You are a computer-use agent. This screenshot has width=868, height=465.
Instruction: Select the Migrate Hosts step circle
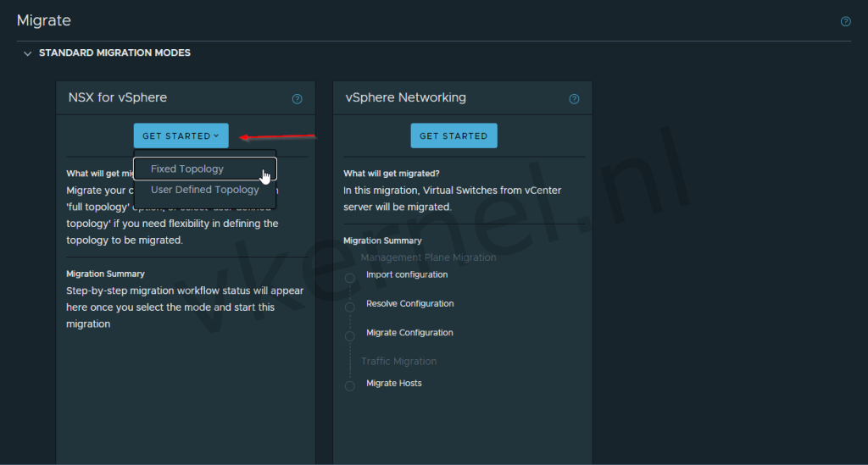(349, 386)
